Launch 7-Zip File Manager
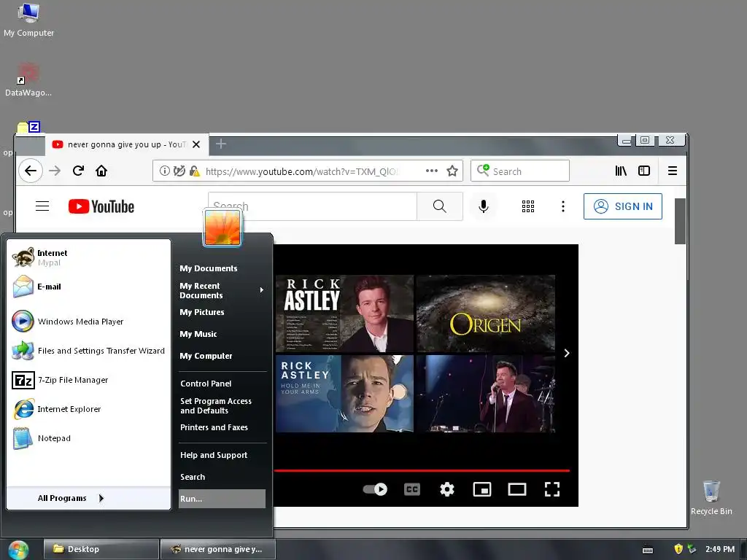Image resolution: width=747 pixels, height=560 pixels. pos(88,380)
